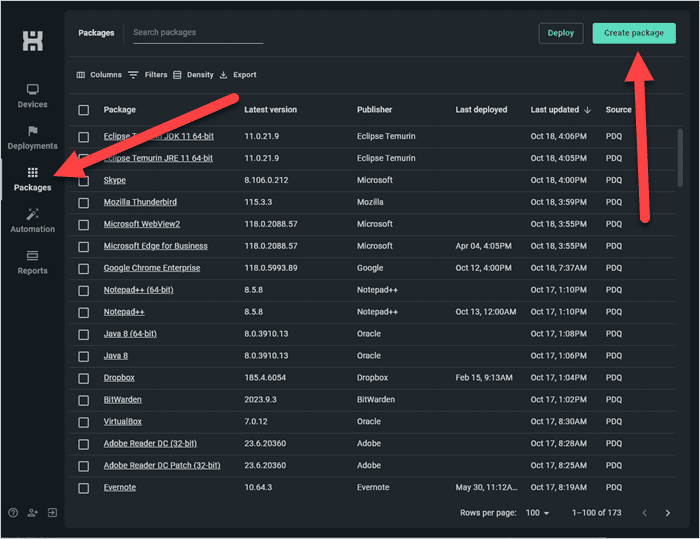Toggle the select-all packages checkbox
The image size is (700, 539).
click(x=83, y=110)
